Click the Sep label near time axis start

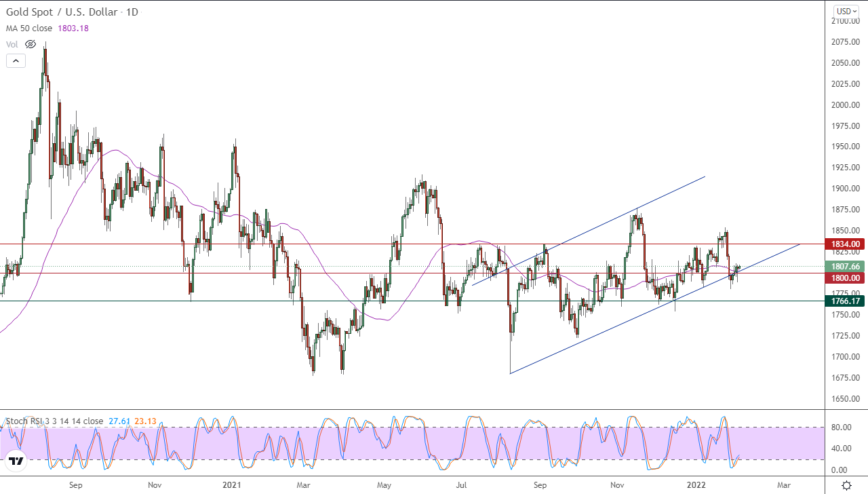tap(75, 485)
